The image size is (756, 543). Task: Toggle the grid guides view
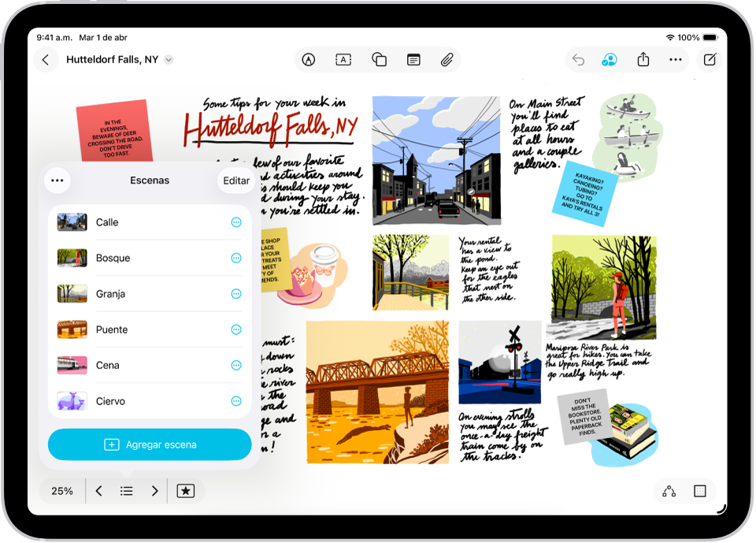point(699,490)
